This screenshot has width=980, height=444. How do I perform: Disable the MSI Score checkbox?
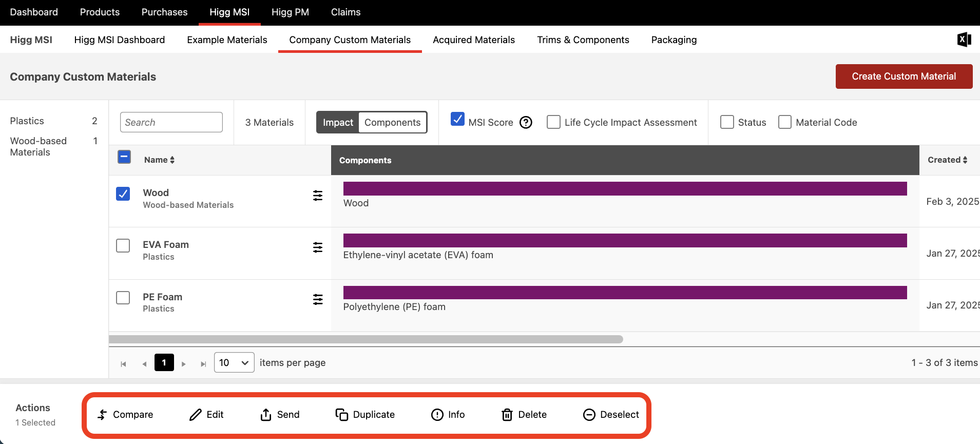coord(457,119)
